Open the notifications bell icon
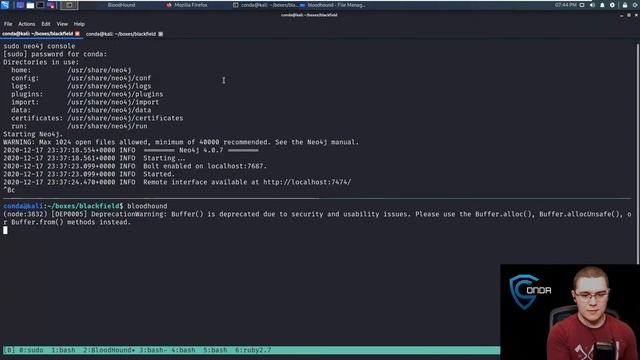This screenshot has height=360, width=640. point(602,5)
